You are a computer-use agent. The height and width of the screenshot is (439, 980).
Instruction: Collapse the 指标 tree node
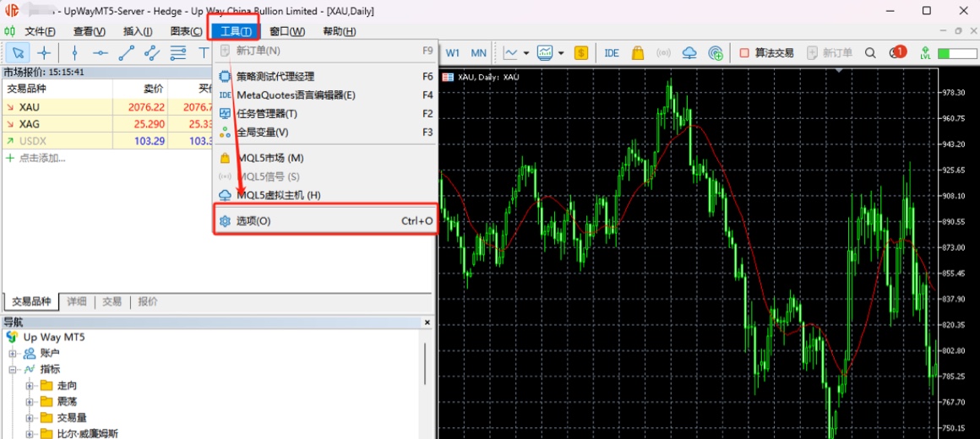pos(13,370)
